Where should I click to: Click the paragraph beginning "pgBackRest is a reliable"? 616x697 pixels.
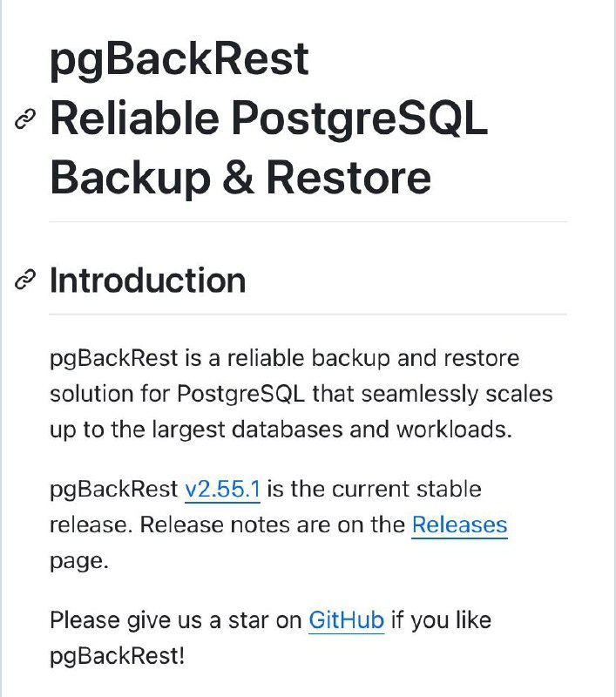[301, 394]
